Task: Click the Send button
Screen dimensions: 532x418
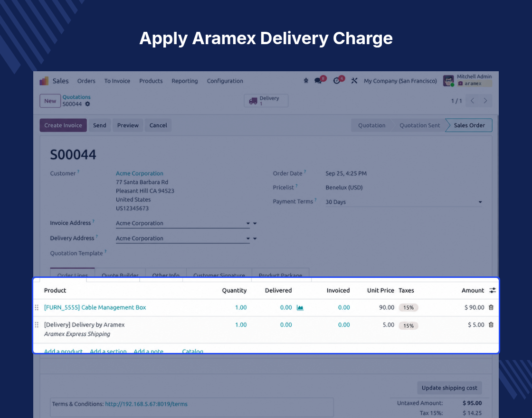Action: tap(100, 125)
